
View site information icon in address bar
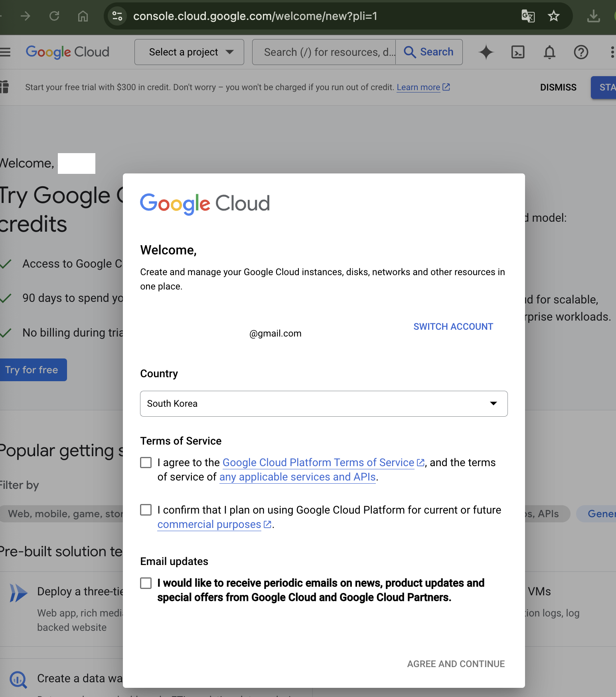117,16
